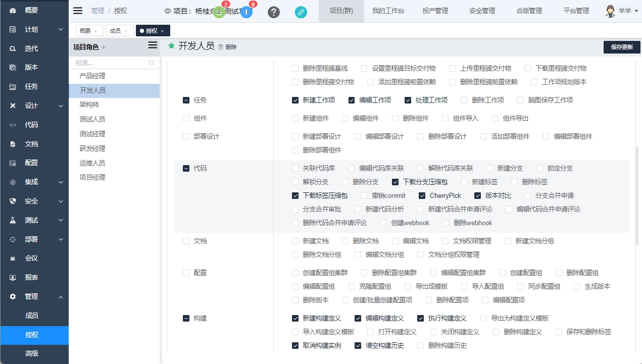642x364 pixels.
Task: Click the teal link icon in header
Action: (x=301, y=12)
